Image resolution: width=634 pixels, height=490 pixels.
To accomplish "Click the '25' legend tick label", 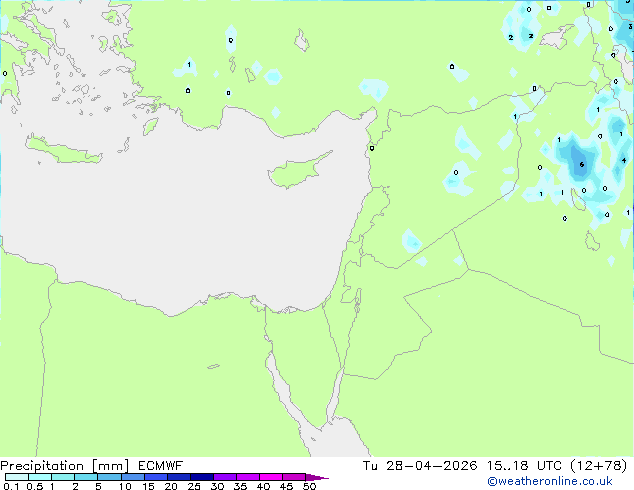I will 194,486.
